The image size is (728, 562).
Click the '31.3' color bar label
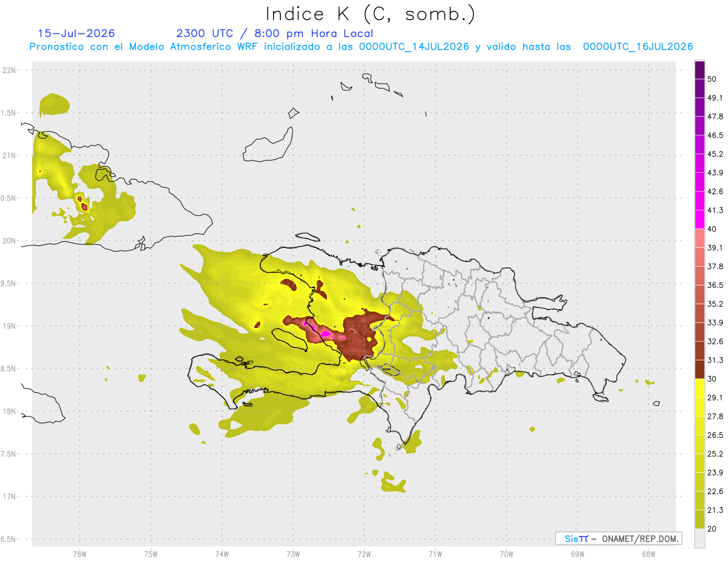pyautogui.click(x=715, y=360)
